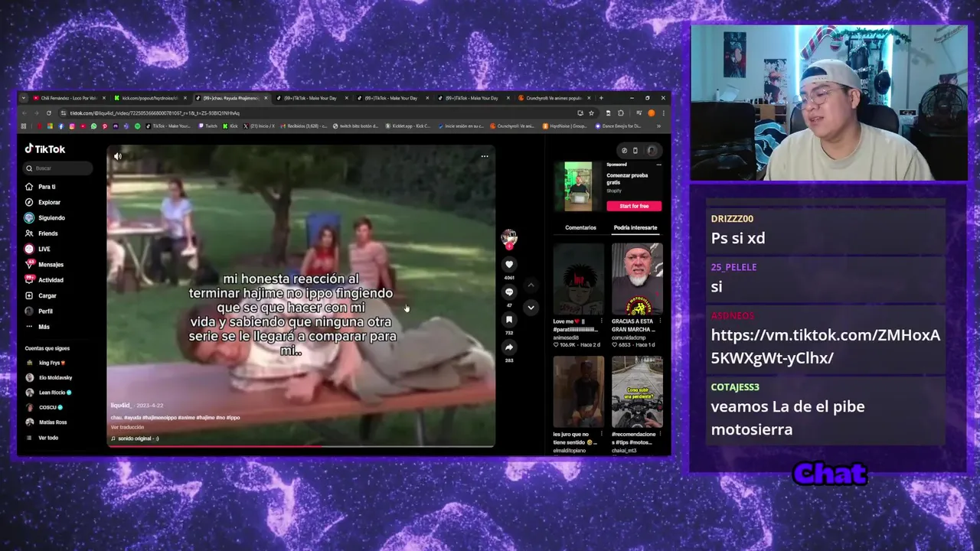Click the Buscar search field
Image resolution: width=980 pixels, height=551 pixels.
(58, 168)
